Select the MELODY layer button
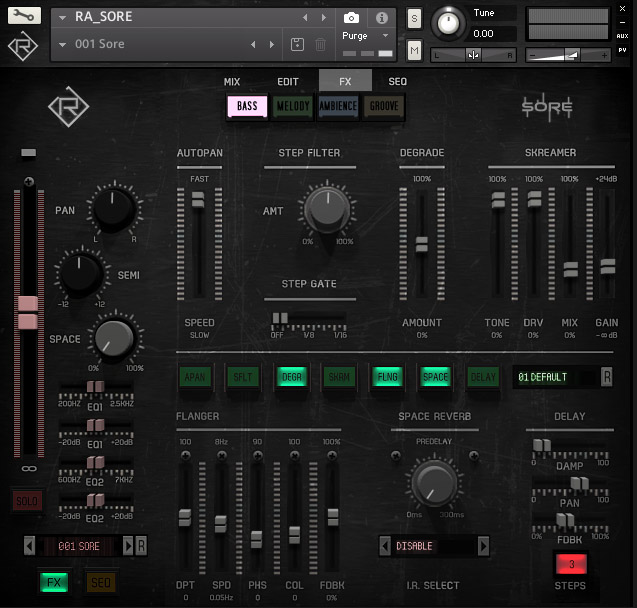Screen dimensions: 637x608 coord(292,106)
